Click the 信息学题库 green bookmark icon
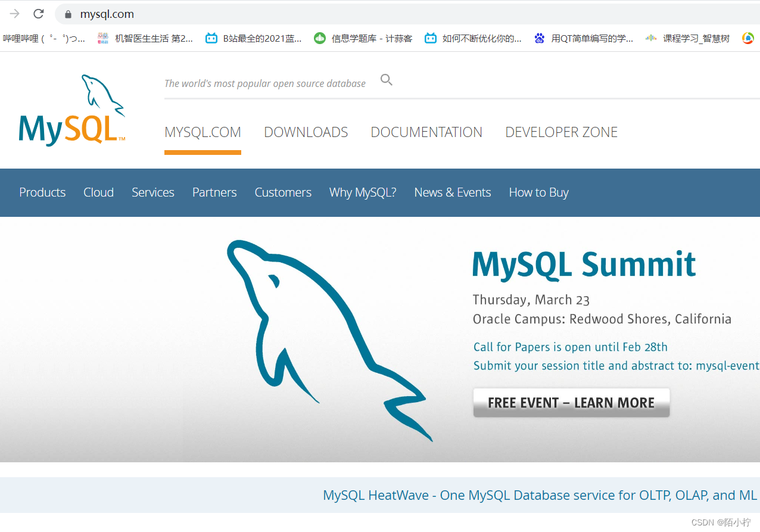 (x=320, y=38)
